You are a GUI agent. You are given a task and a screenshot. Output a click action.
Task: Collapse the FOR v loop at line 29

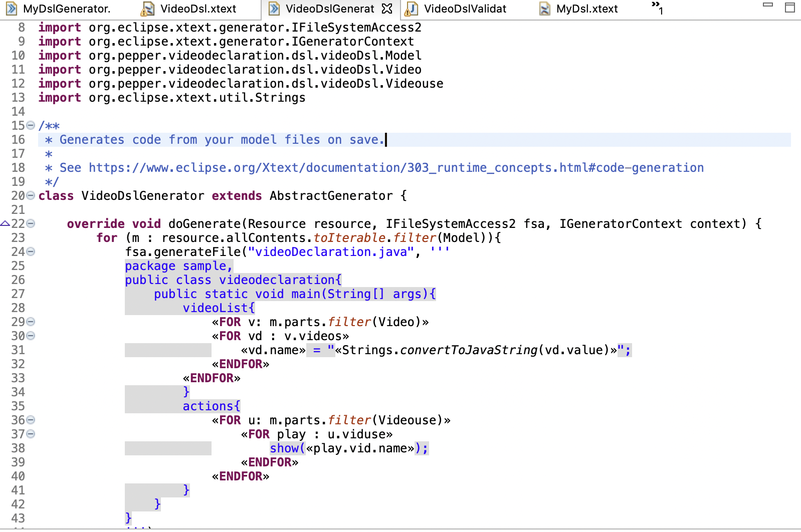(31, 322)
